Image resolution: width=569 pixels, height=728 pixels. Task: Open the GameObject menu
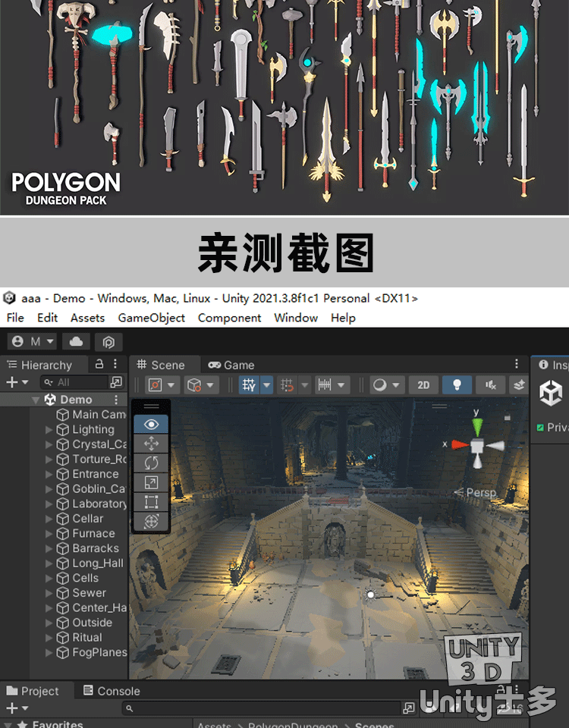pyautogui.click(x=151, y=318)
